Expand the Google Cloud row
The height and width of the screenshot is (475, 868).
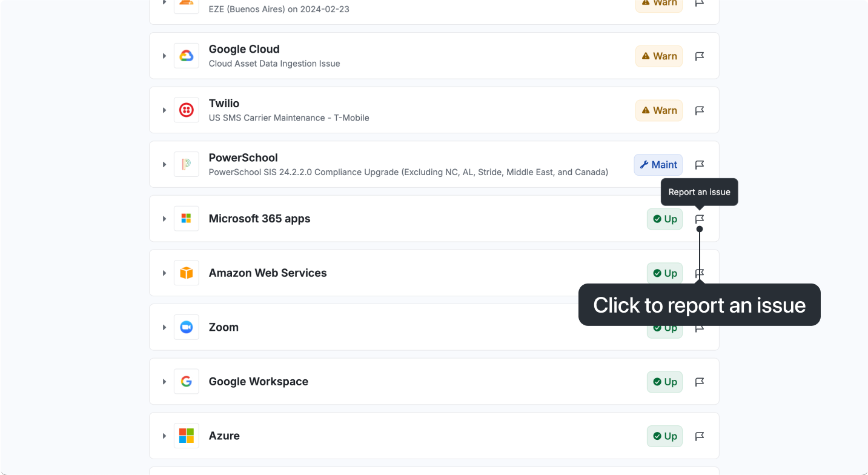pyautogui.click(x=164, y=56)
